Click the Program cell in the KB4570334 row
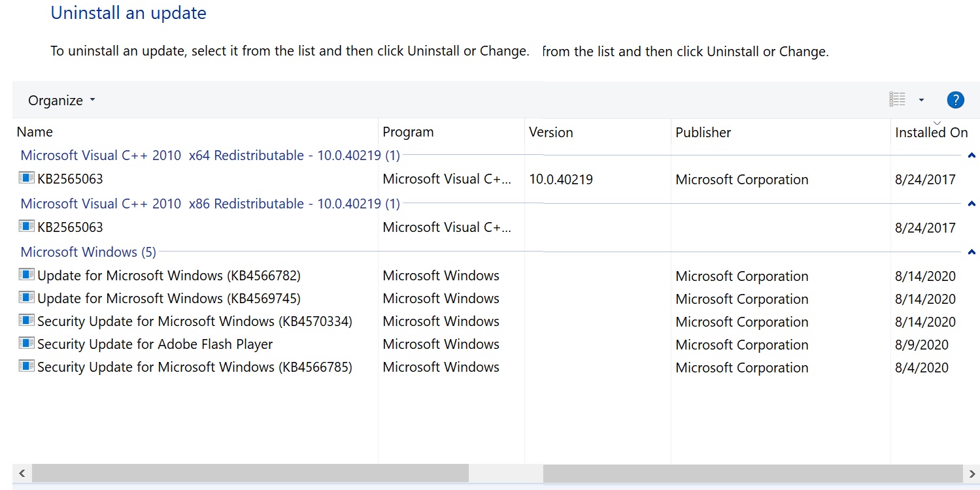The image size is (980, 490). point(441,321)
